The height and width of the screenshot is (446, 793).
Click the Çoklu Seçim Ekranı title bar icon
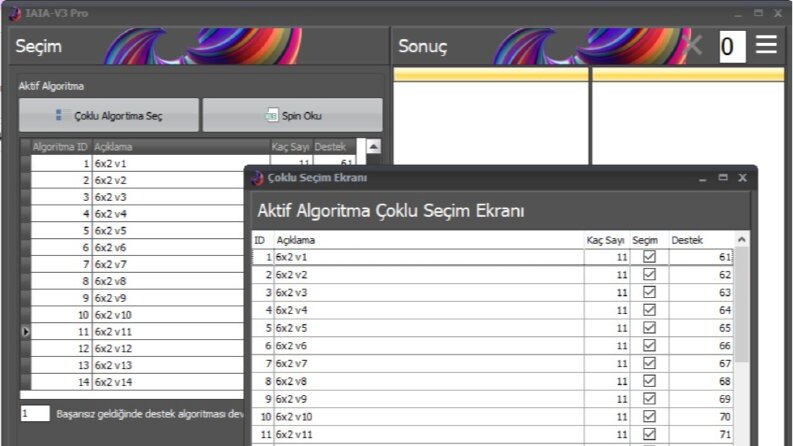click(x=257, y=178)
